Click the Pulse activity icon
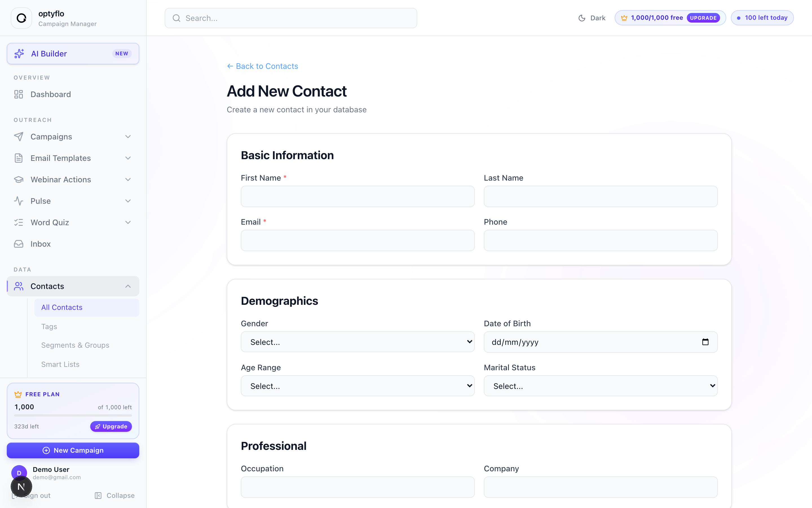812x508 pixels. click(19, 201)
